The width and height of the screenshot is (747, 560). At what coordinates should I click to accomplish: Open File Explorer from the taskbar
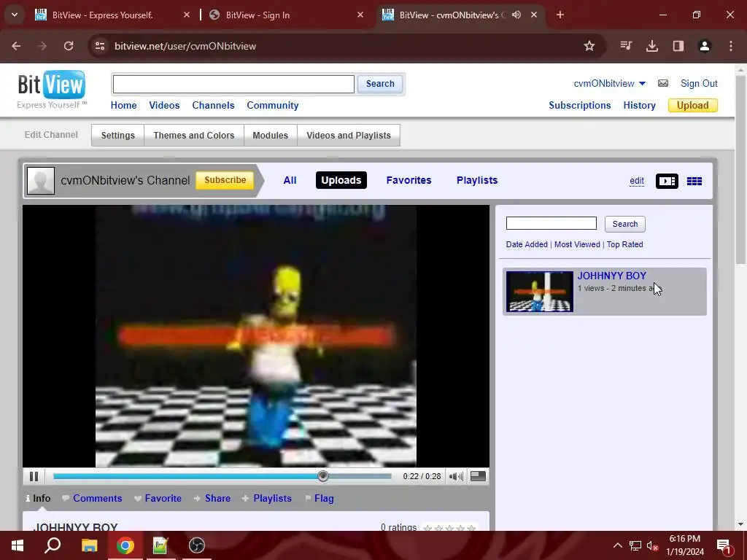pos(89,545)
